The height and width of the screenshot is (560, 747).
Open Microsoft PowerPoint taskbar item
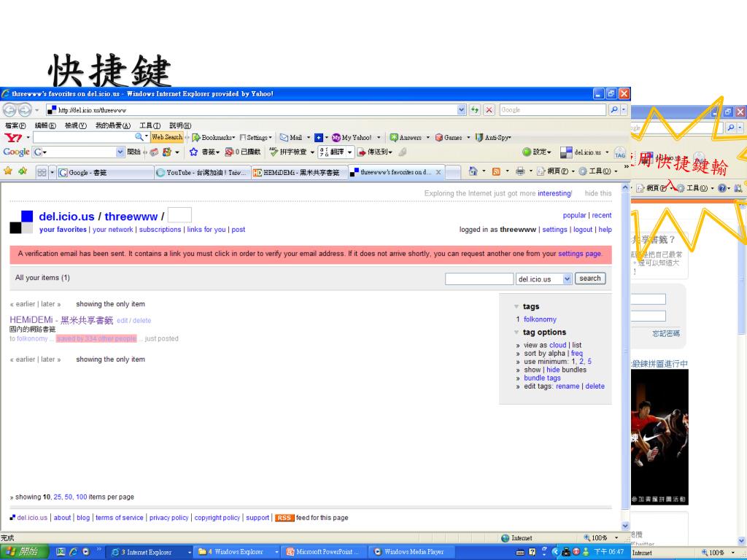(x=325, y=552)
